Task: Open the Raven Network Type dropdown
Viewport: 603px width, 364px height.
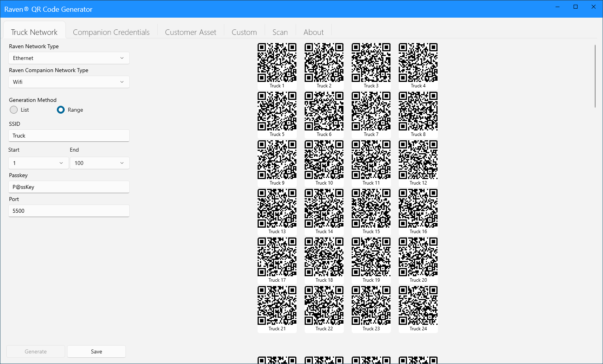Action: pyautogui.click(x=69, y=58)
